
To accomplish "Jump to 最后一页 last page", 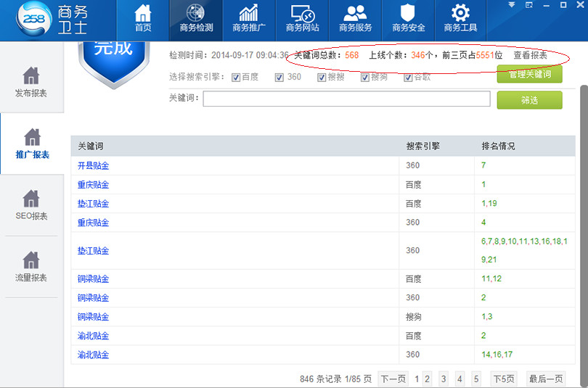I will click(546, 379).
